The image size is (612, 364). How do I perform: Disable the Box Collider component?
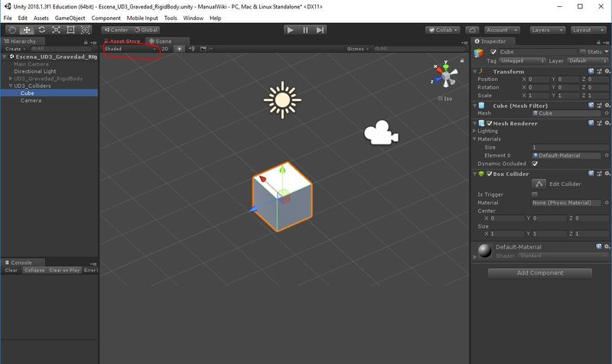[490, 174]
